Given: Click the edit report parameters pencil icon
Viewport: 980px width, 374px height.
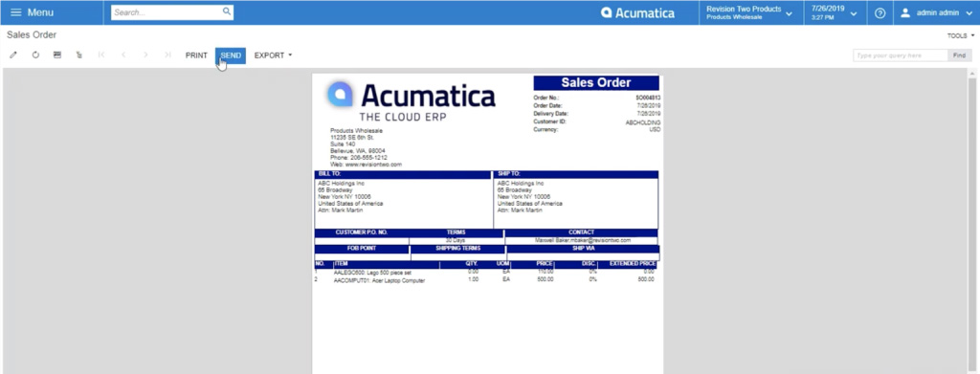Looking at the screenshot, I should [13, 55].
